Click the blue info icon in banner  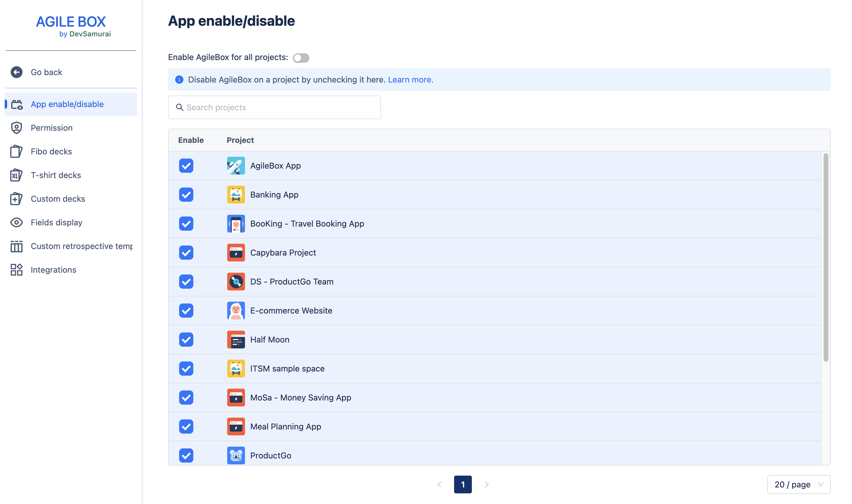179,80
